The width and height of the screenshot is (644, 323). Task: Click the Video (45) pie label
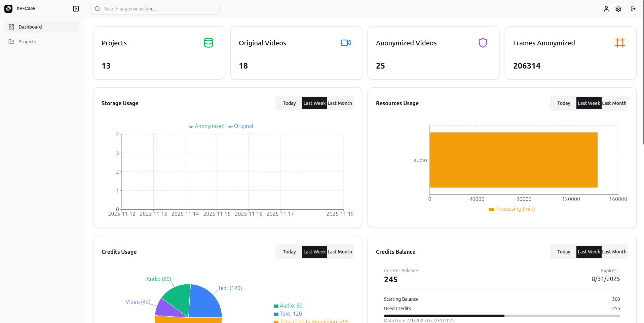[x=138, y=302]
